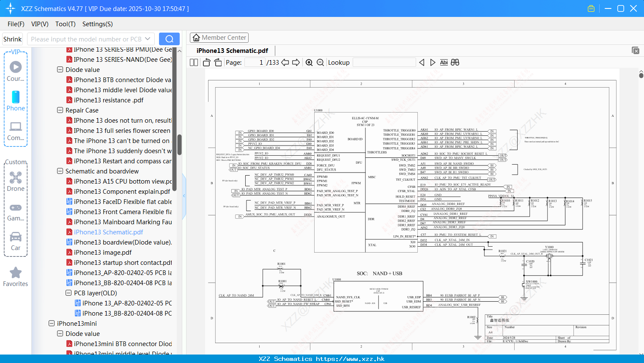Open iPhone13 FaceID Flexible flat cable

119,201
